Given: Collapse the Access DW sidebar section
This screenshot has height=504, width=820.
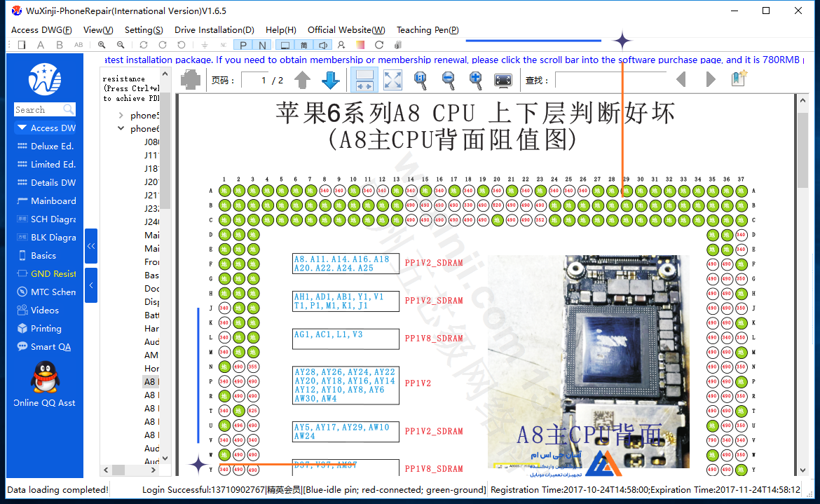Looking at the screenshot, I should [x=22, y=128].
